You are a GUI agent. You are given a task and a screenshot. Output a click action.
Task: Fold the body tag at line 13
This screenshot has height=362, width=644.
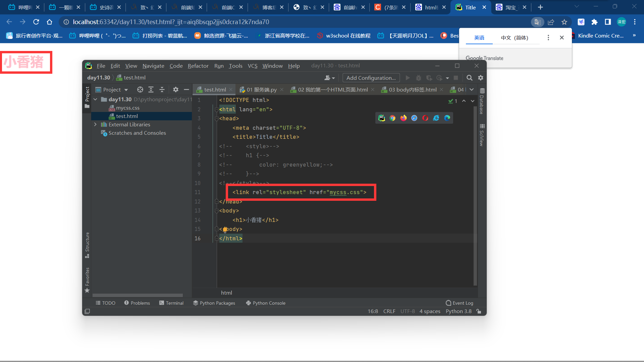coord(216,211)
